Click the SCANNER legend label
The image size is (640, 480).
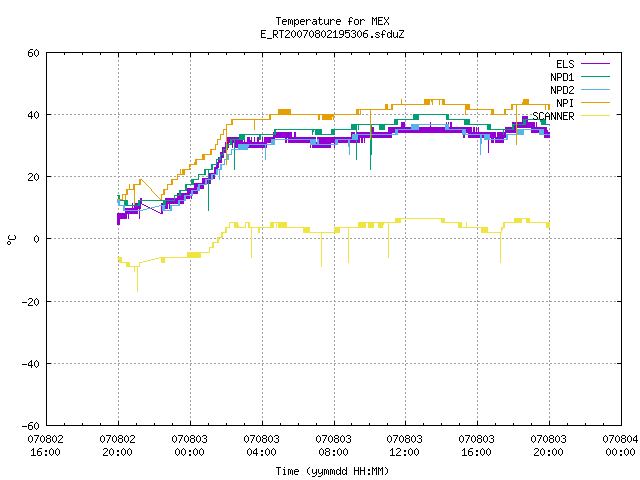click(x=553, y=116)
